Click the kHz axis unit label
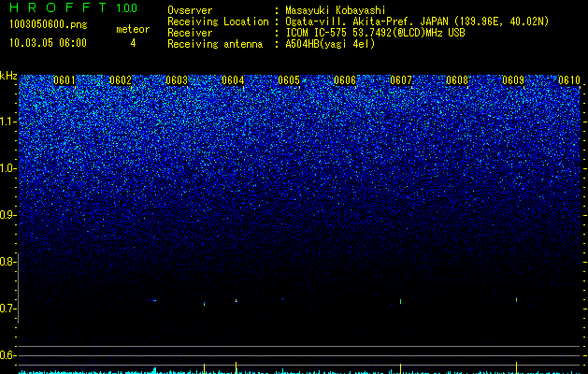 pyautogui.click(x=8, y=76)
